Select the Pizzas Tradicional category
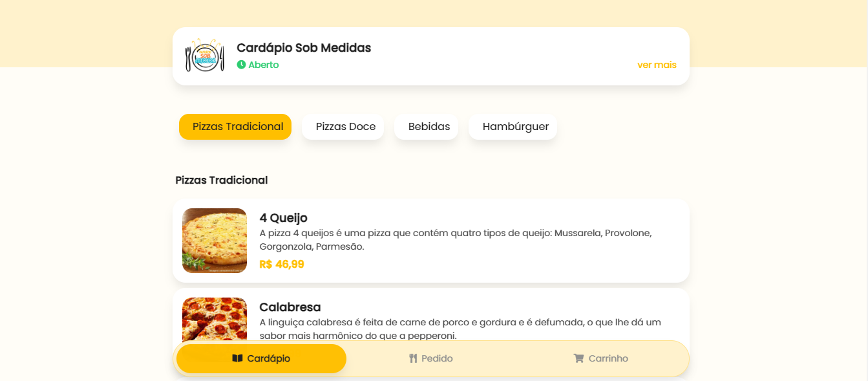This screenshot has height=381, width=868. coord(235,127)
